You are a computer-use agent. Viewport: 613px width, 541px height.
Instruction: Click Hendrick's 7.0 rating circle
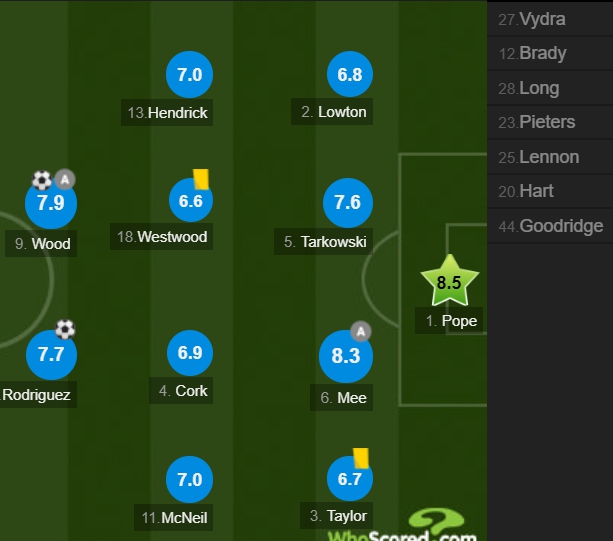[190, 74]
